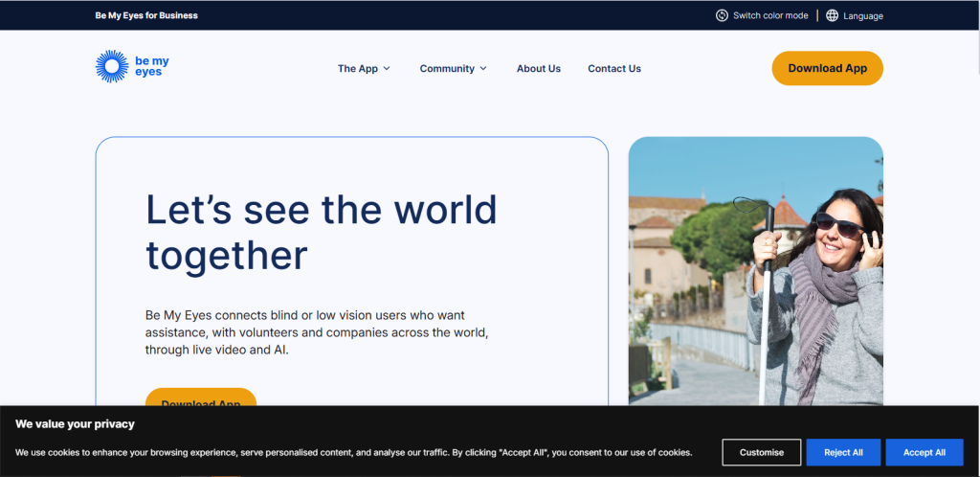Toggle Switch color mode text
Screen dimensions: 980x477
pyautogui.click(x=770, y=15)
